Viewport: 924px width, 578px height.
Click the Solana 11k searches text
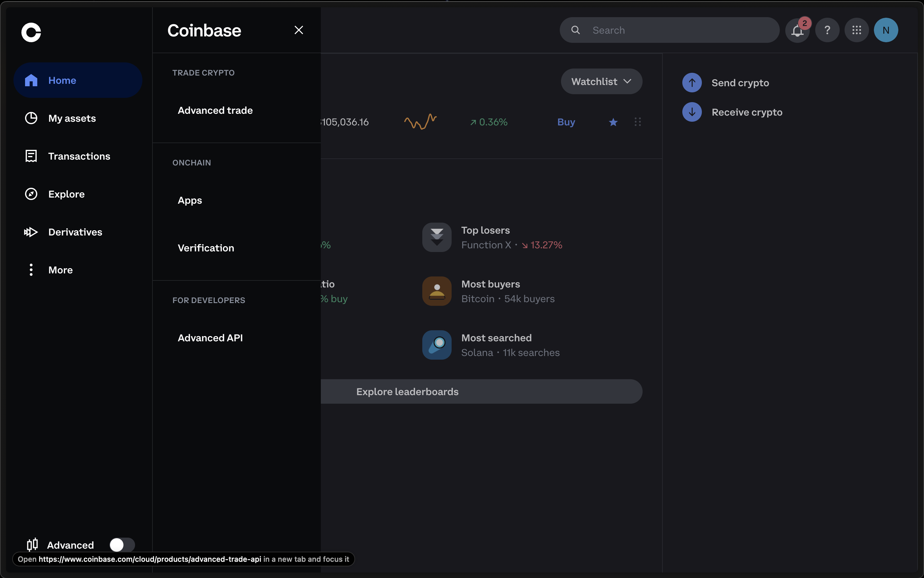coord(511,352)
